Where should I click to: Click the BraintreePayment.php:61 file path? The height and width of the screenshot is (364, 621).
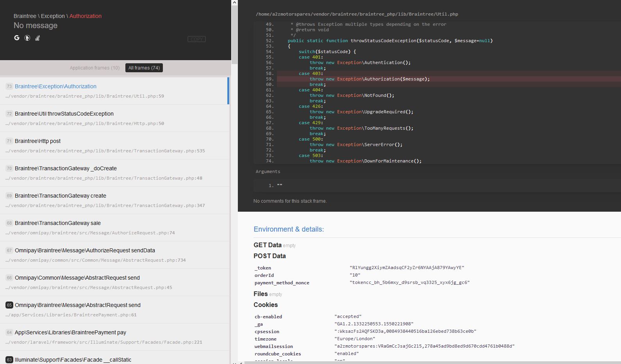(x=71, y=315)
